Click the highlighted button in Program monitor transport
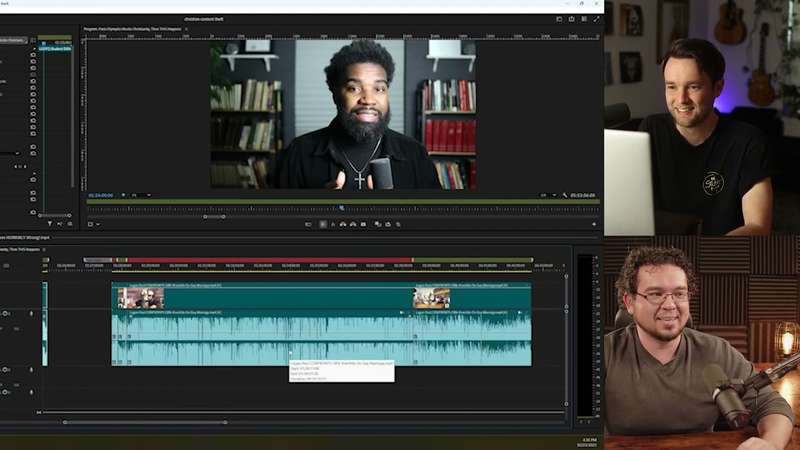The width and height of the screenshot is (800, 450). point(323,224)
